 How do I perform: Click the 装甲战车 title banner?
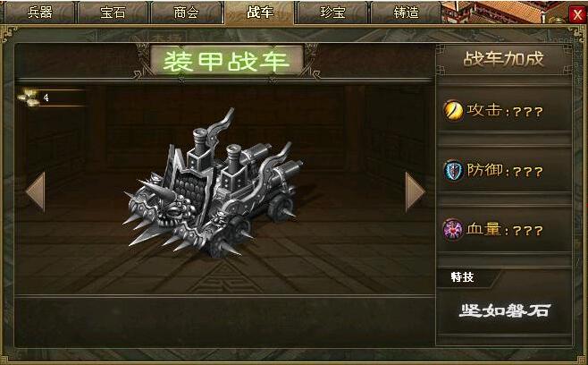pos(226,61)
